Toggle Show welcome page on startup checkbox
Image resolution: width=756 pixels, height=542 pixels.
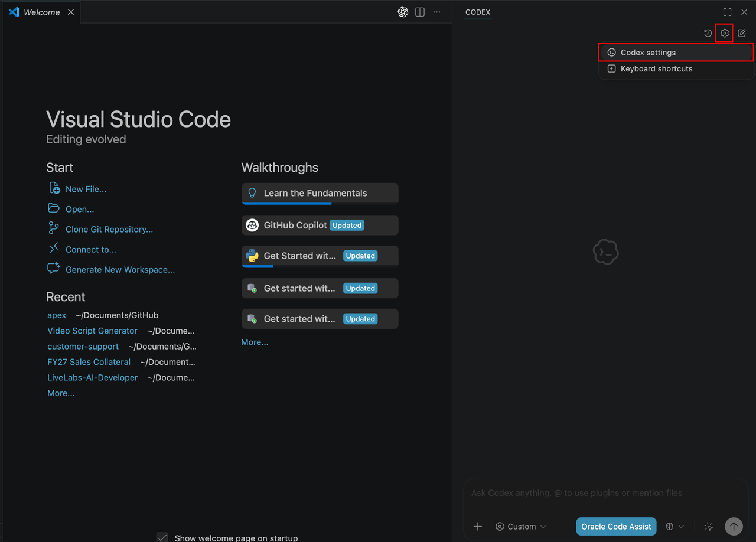pos(162,537)
